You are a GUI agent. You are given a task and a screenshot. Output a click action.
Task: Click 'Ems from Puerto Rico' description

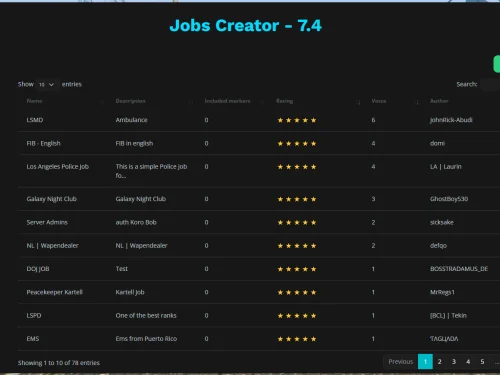[146, 339]
